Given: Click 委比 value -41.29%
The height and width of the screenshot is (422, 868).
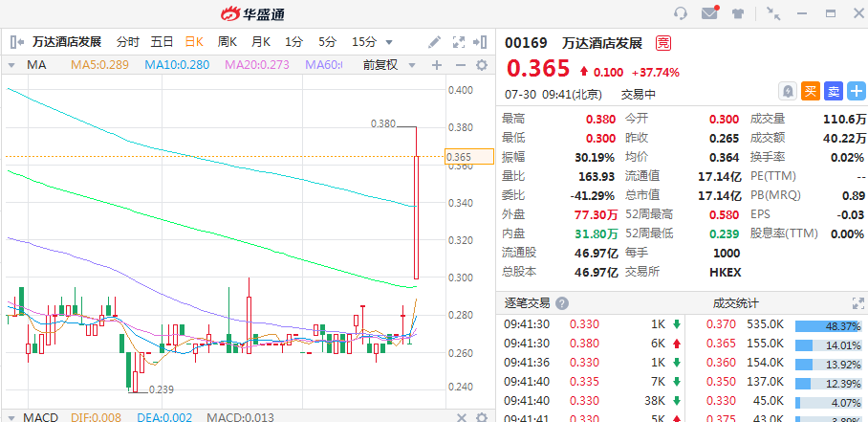Looking at the screenshot, I should [593, 195].
